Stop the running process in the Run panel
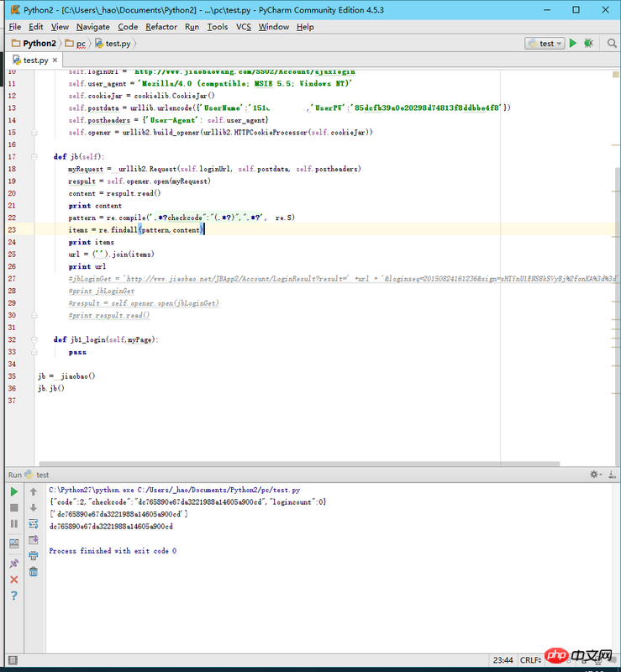This screenshot has width=621, height=672. (13, 507)
